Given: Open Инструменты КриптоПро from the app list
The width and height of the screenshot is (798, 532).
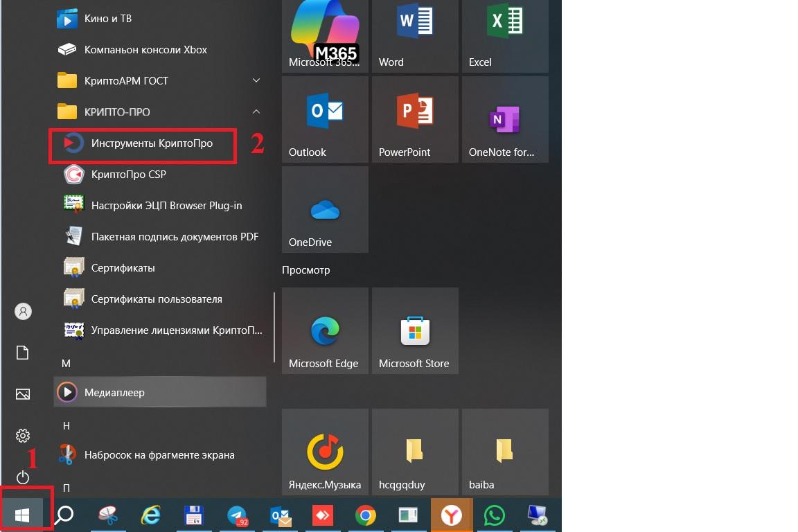Looking at the screenshot, I should (x=143, y=143).
